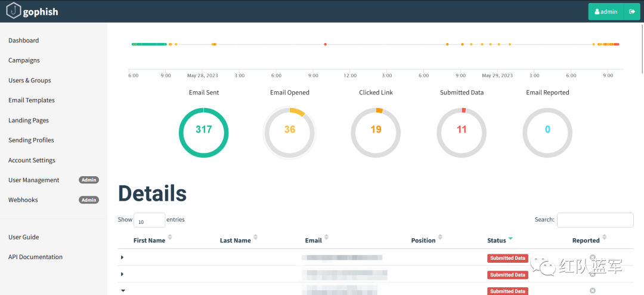Click third row reported cross icon
Viewport: 644px width, 295px height.
593,290
